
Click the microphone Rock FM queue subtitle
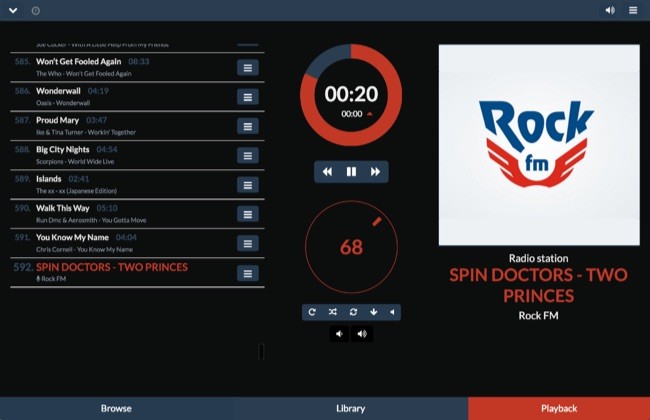tap(51, 279)
